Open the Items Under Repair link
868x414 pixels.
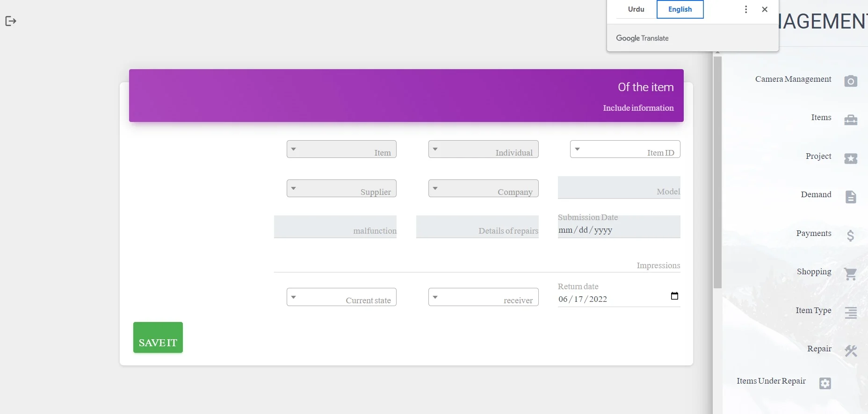coord(771,381)
